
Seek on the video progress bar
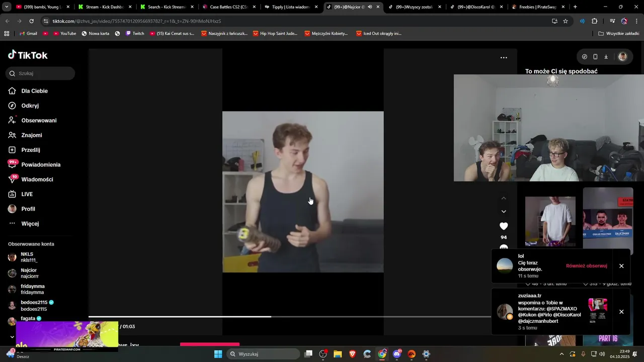289,317
